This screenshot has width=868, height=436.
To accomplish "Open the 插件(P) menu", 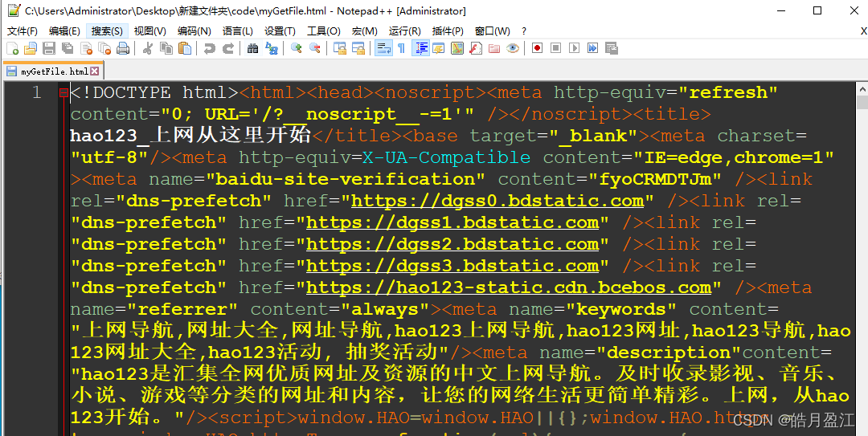I will [448, 31].
